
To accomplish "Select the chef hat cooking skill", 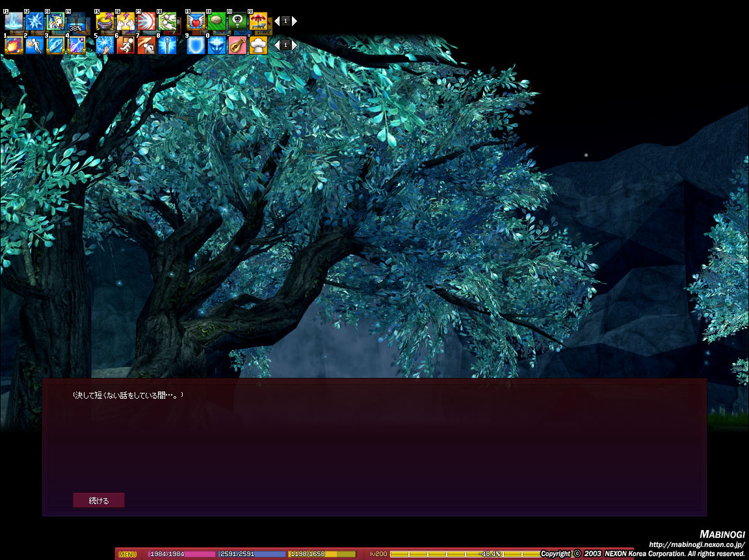I will pyautogui.click(x=258, y=45).
